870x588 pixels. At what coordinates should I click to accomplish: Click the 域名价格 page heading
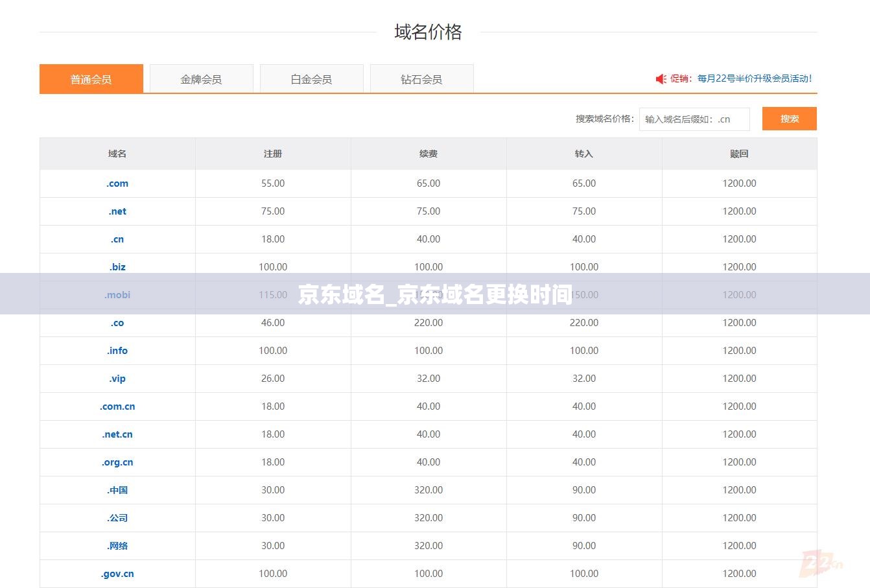(x=428, y=32)
